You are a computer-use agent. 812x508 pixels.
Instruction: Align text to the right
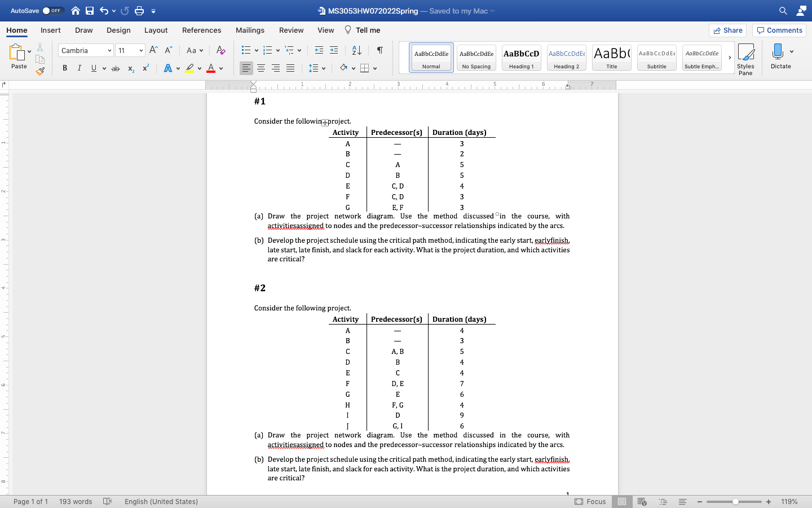tap(276, 68)
